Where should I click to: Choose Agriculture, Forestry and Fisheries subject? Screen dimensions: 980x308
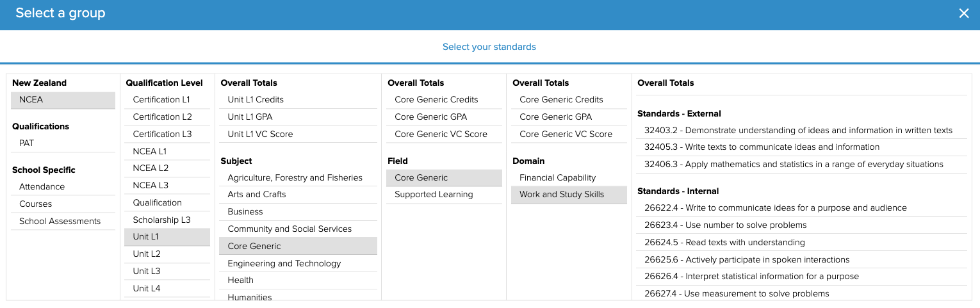pyautogui.click(x=295, y=178)
